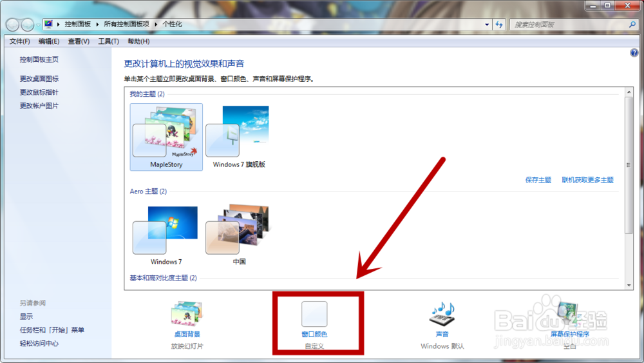The image size is (644, 363).
Task: Click 我的主题 (2) group header
Action: (x=147, y=94)
